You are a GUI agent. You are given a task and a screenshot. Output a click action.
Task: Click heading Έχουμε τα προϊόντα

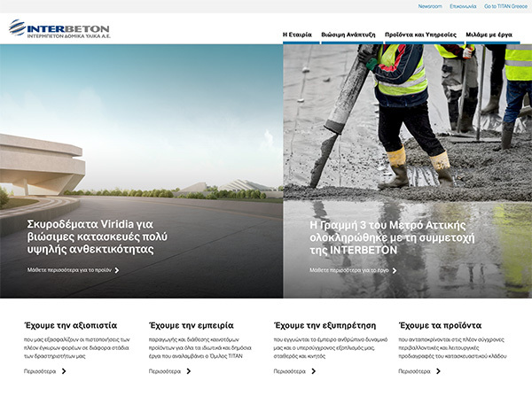440,325
